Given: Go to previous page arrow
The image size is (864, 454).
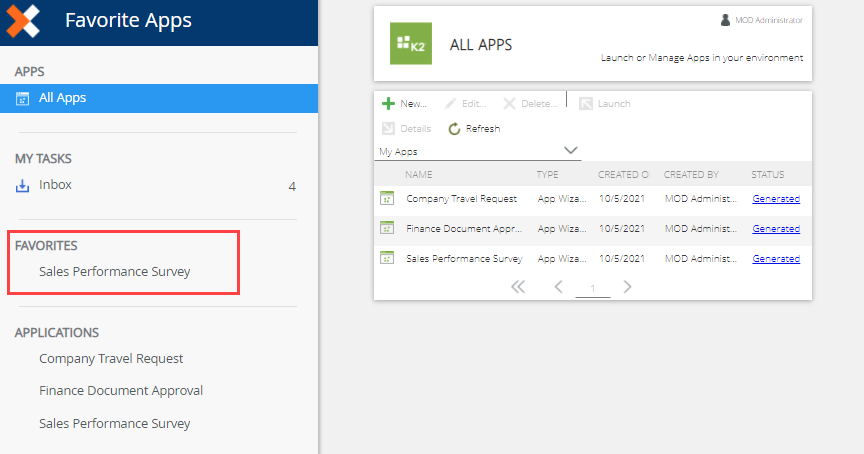Looking at the screenshot, I should 558,287.
